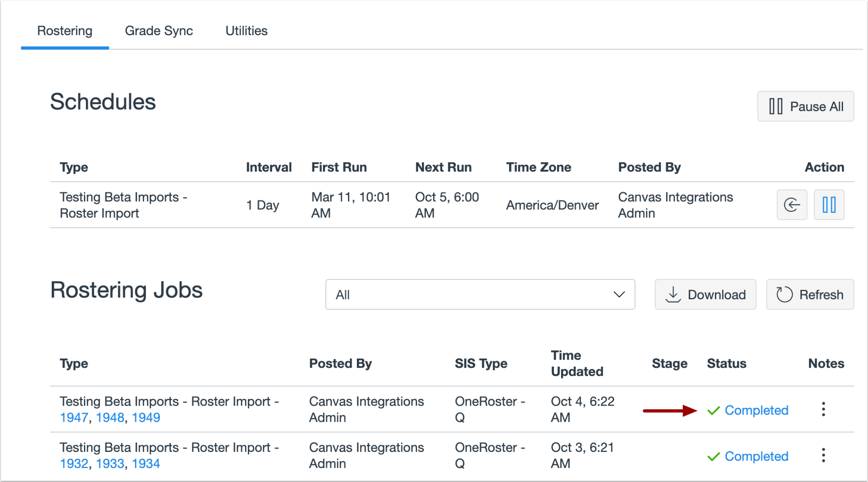Pause the Testing Beta Imports schedule

(829, 205)
